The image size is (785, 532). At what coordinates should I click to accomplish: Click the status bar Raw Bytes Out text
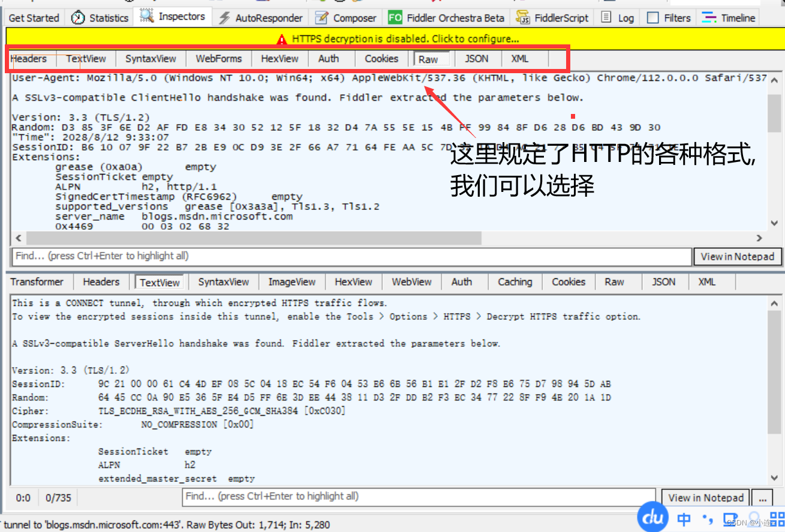coord(258,525)
